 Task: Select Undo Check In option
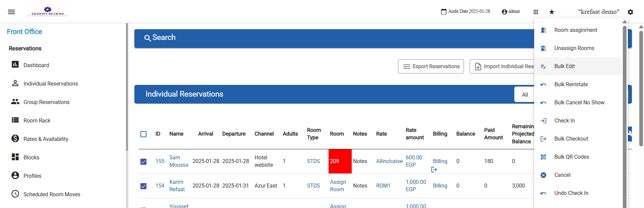pos(578,193)
